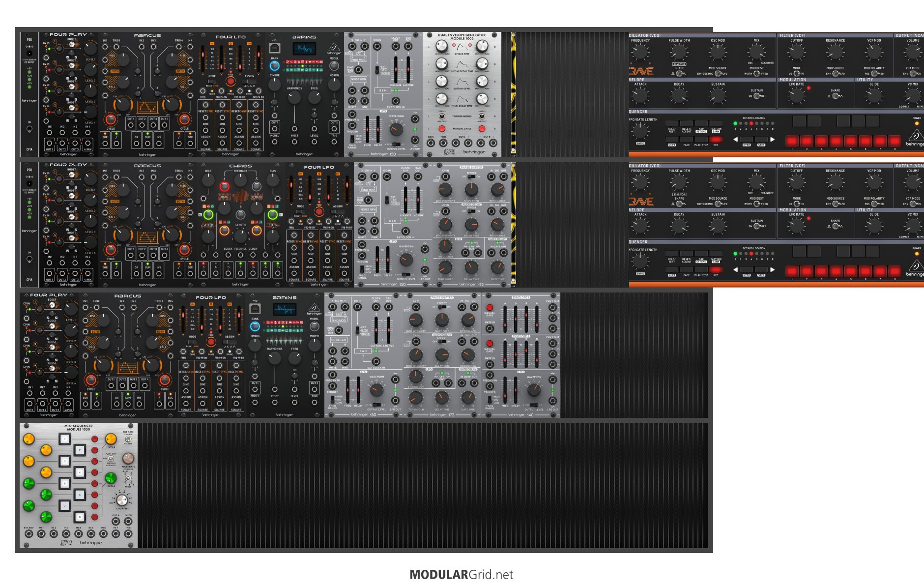
Task: Click the WHITE noise jack on top-row 150 module
Action: (352, 101)
